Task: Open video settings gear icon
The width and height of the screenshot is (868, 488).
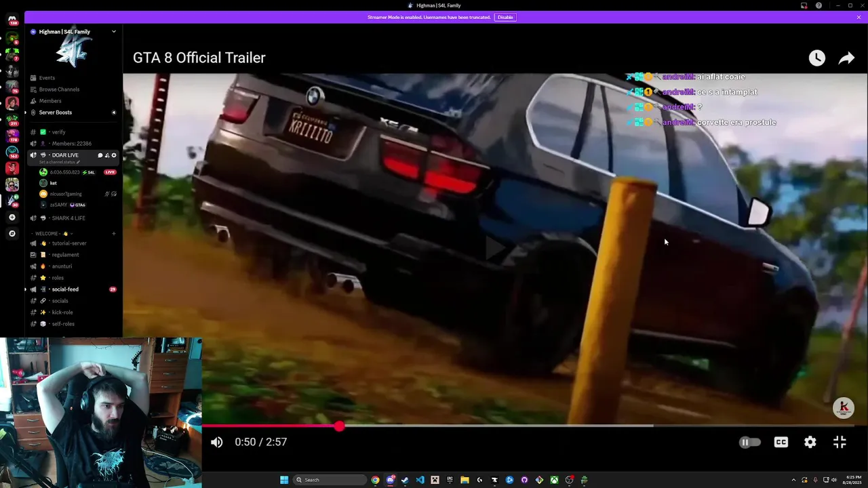Action: (x=810, y=442)
